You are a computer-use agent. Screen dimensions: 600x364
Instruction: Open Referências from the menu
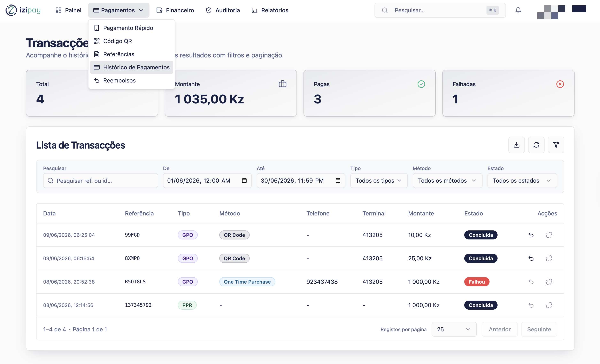[x=131, y=54]
